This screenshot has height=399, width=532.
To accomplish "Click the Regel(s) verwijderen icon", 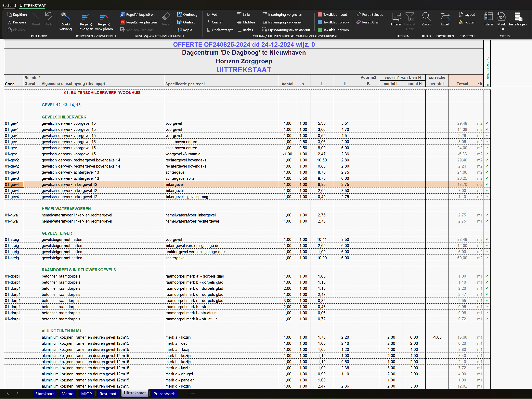I will click(104, 17).
